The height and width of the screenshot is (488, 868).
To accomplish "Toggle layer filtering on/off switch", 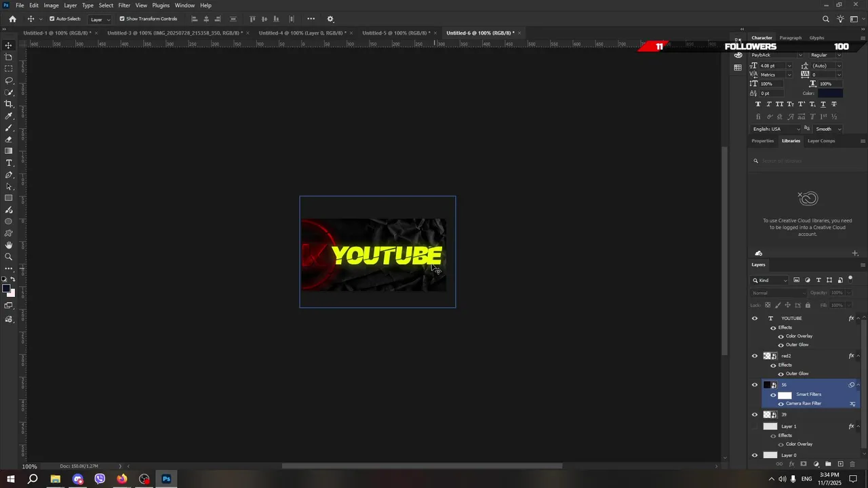I will (850, 279).
